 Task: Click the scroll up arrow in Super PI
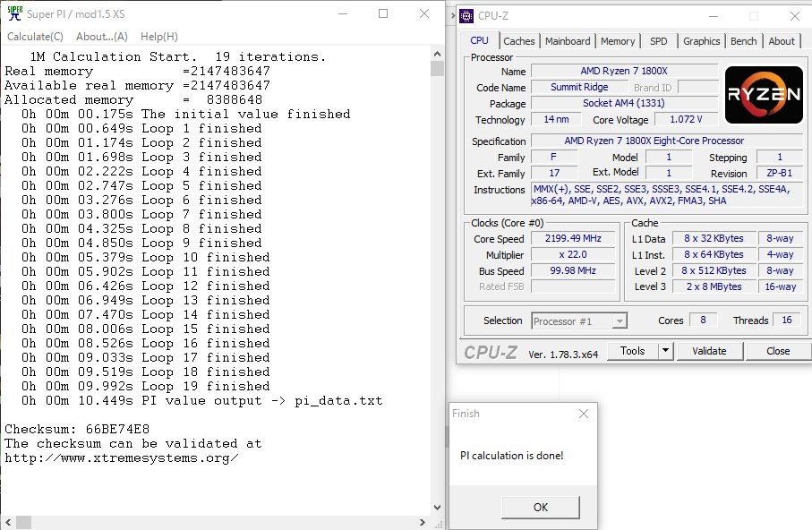(x=437, y=54)
